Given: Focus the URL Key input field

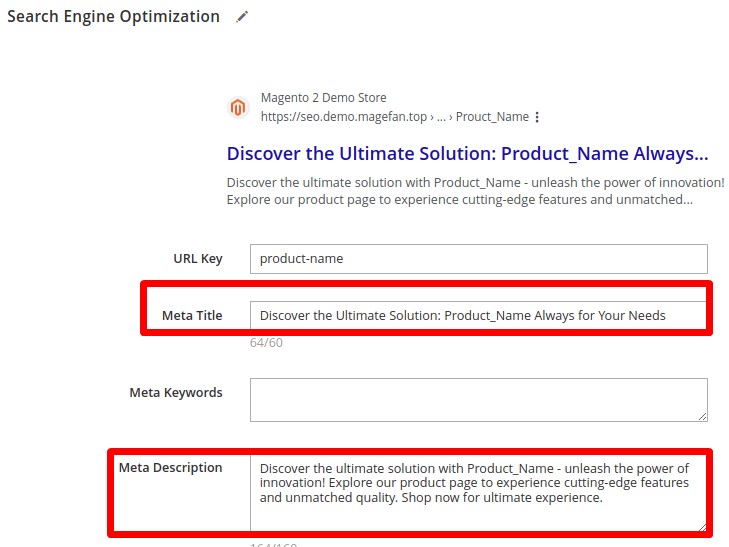Looking at the screenshot, I should click(x=479, y=259).
